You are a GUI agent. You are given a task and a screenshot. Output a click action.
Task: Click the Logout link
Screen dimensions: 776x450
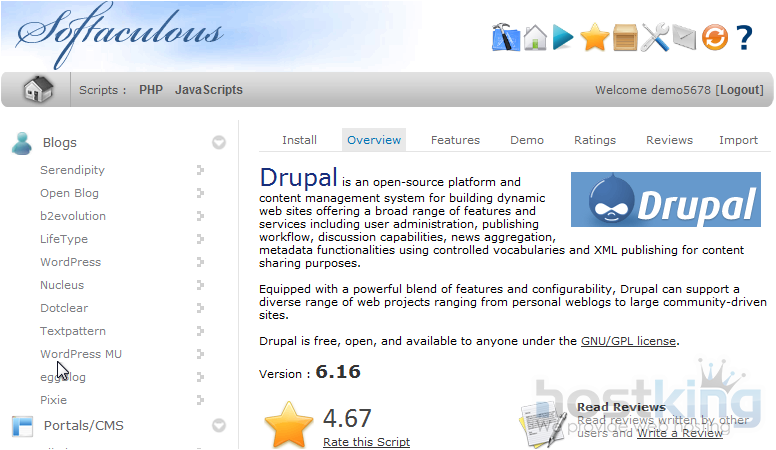[x=740, y=90]
